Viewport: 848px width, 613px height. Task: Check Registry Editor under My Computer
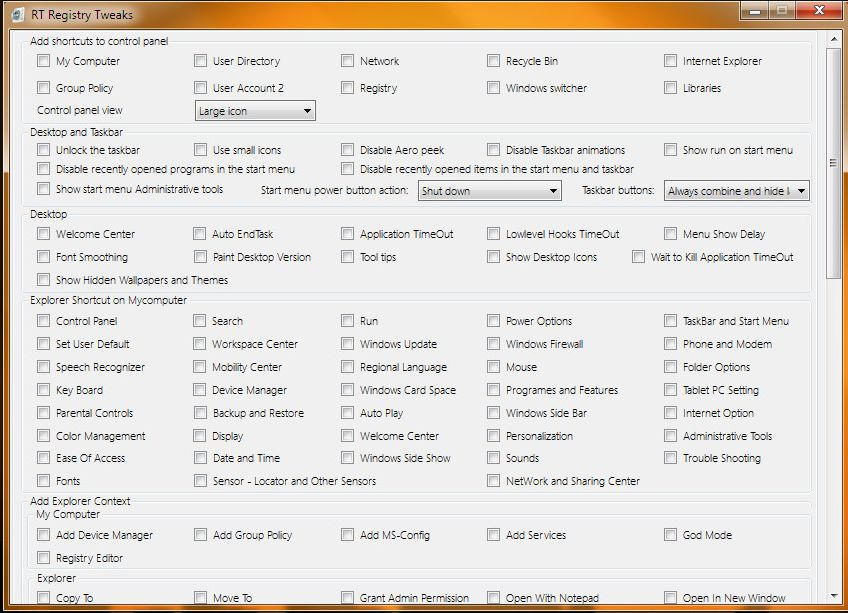(x=43, y=558)
